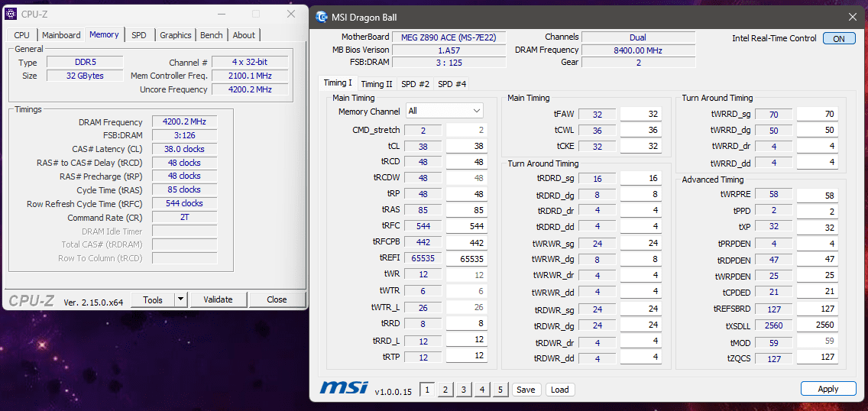Click the tWRWR_sg editable value field
Image resolution: width=868 pixels, height=411 pixels.
641,243
